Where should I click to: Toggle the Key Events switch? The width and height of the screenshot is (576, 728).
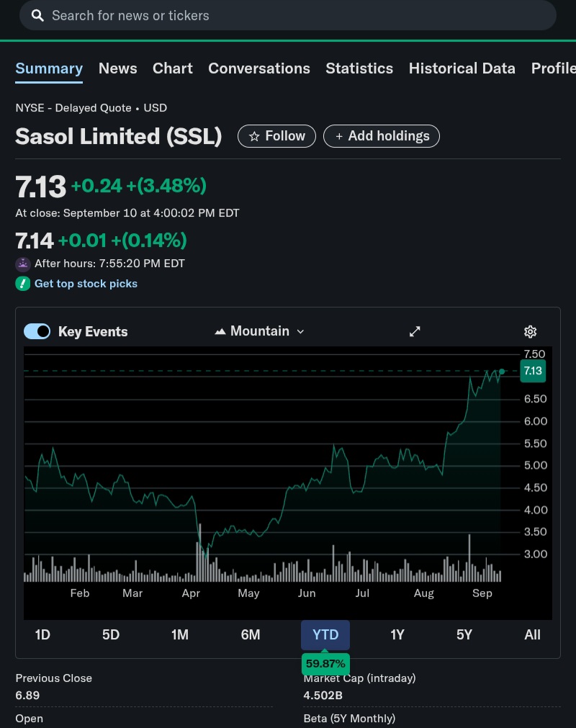tap(37, 331)
